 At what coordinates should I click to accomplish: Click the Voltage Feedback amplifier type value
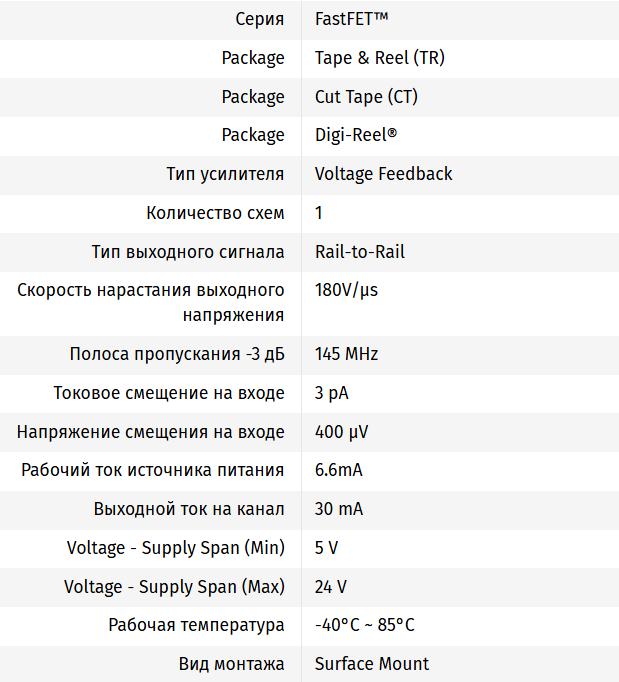[383, 174]
